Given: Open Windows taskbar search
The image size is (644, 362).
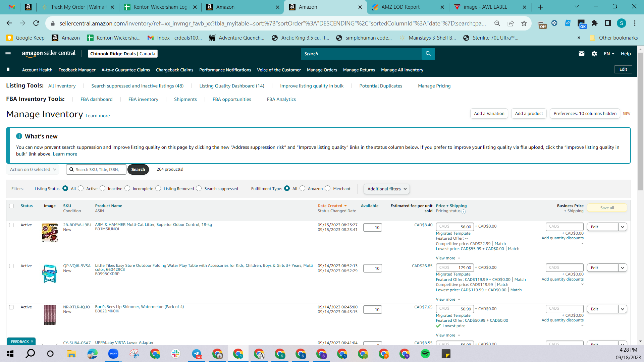Looking at the screenshot, I should pos(30,354).
